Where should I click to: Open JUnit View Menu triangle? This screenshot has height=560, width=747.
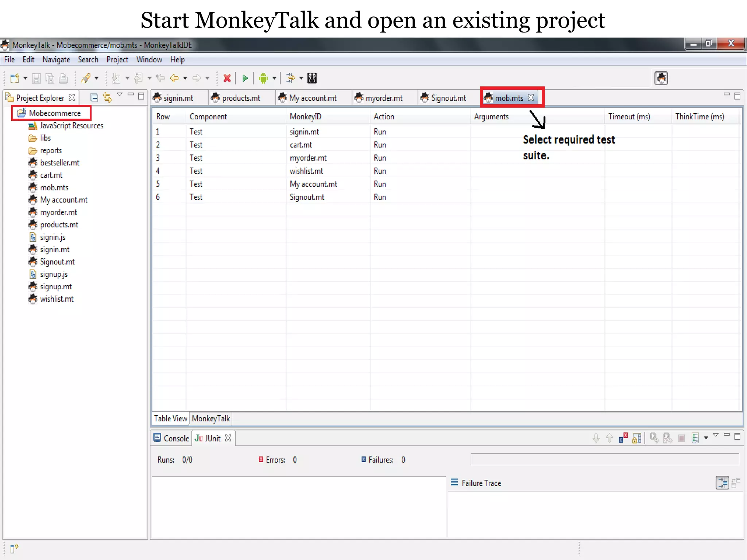(716, 435)
